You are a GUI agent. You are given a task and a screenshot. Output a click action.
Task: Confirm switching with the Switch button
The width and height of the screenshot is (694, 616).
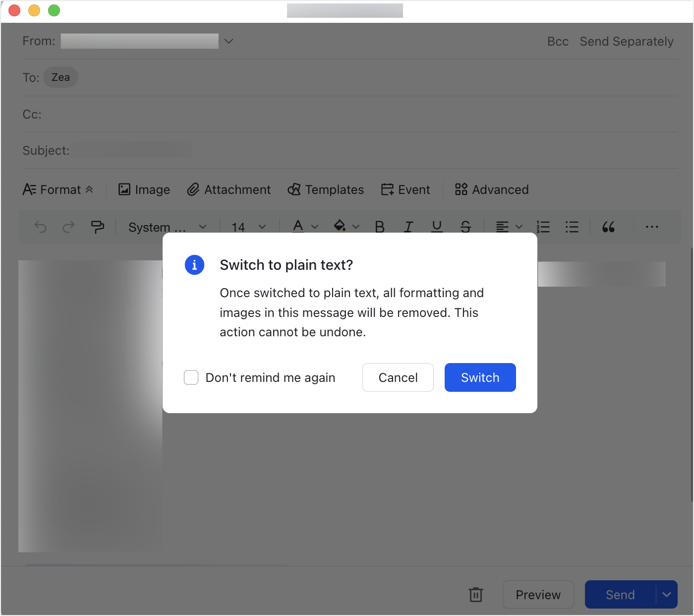click(x=480, y=377)
